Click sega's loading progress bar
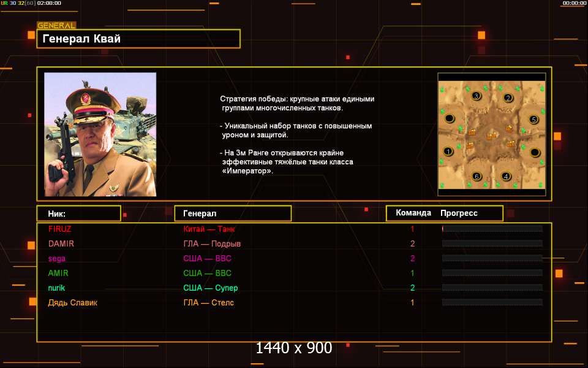 click(x=492, y=258)
